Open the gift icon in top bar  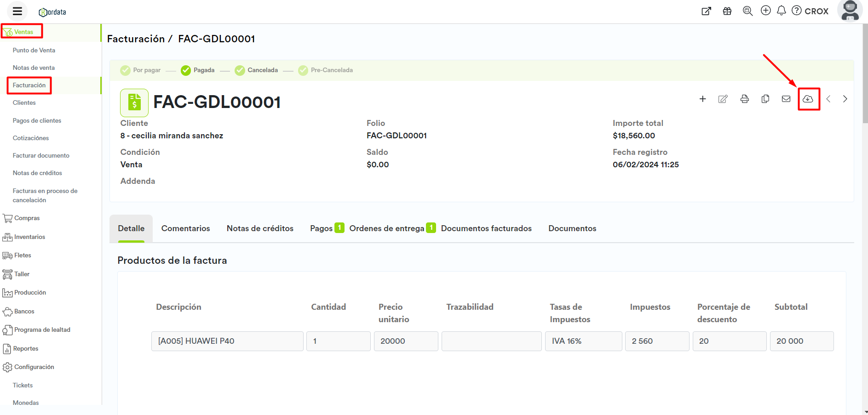click(x=727, y=11)
